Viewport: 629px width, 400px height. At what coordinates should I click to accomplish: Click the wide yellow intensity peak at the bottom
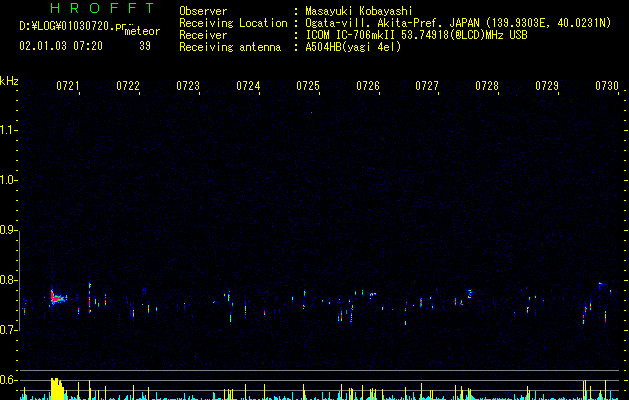point(57,388)
